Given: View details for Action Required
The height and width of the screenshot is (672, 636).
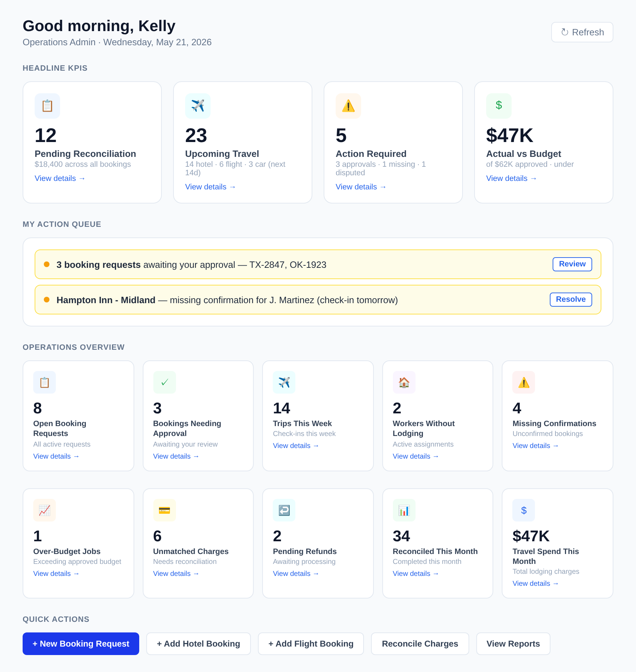Looking at the screenshot, I should tap(361, 187).
